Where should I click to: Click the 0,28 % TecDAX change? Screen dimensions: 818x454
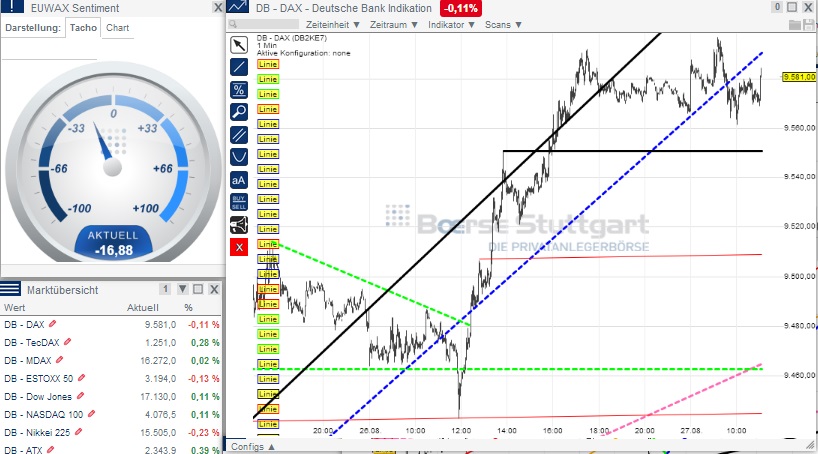[x=206, y=342]
